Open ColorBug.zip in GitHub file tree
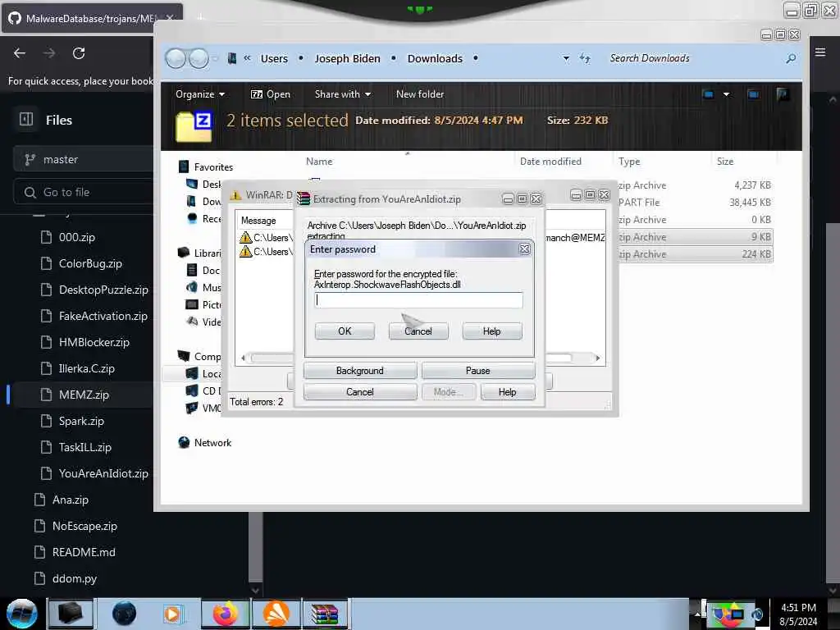 (90, 263)
